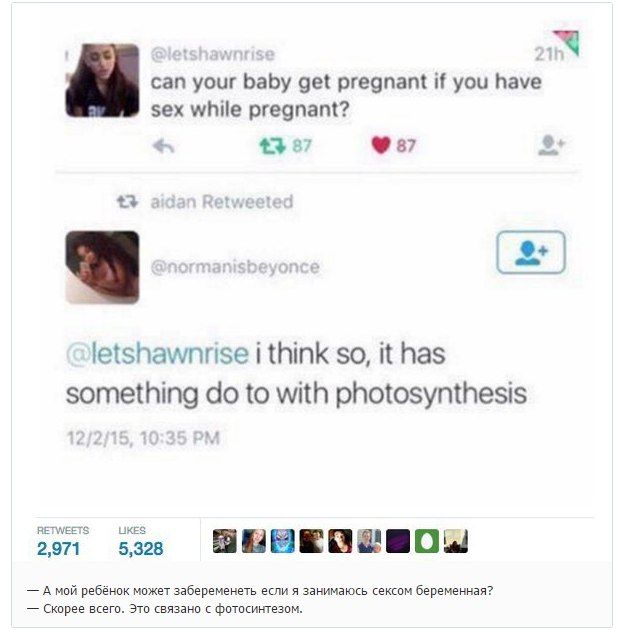Click the colored corner badge at top right
This screenshot has height=631, width=617.
point(568,42)
